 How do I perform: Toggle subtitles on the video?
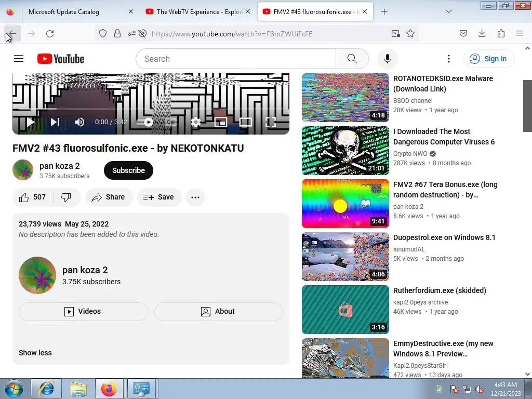[171, 122]
